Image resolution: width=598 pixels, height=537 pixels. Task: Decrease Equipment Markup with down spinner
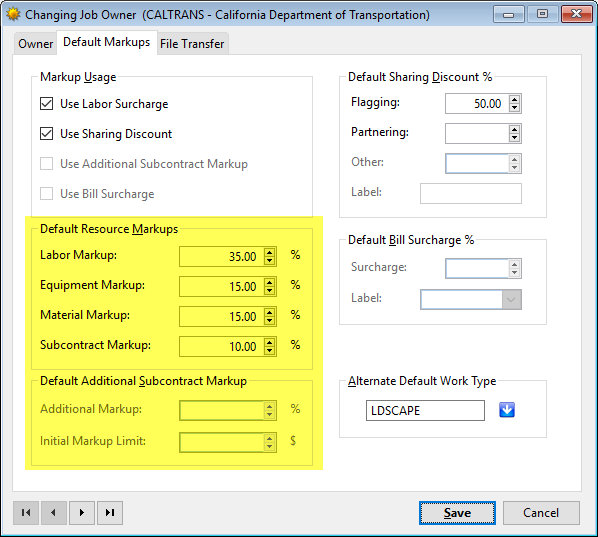point(270,291)
